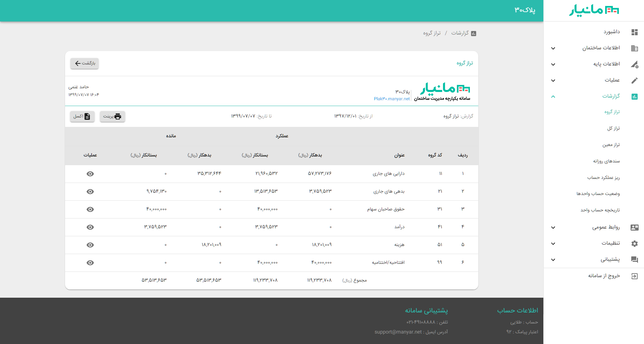The height and width of the screenshot is (344, 644).
Task: Click the عملیات pencil icon
Action: [x=634, y=80]
